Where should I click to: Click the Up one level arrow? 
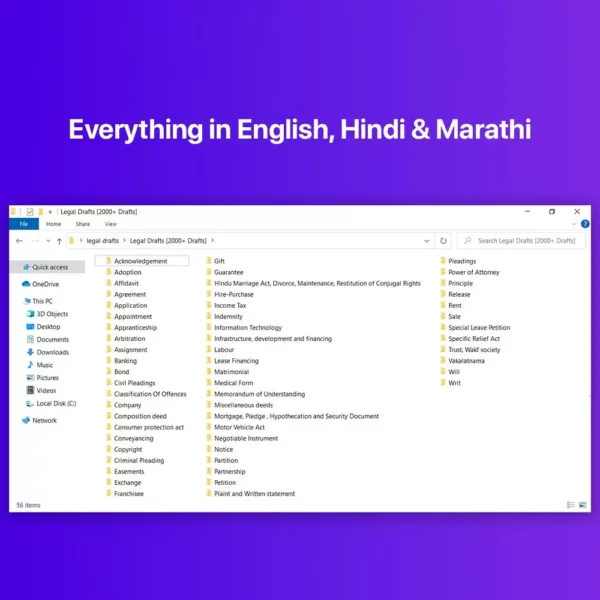pos(59,241)
